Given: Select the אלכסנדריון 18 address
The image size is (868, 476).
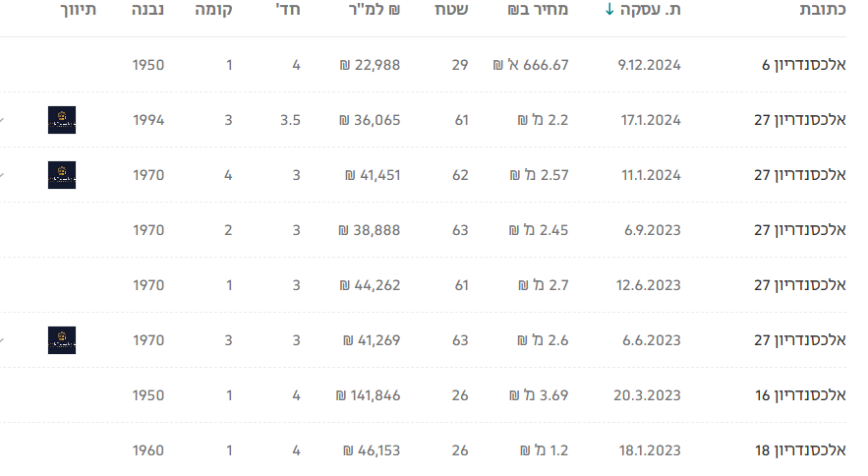Looking at the screenshot, I should click(x=799, y=450).
